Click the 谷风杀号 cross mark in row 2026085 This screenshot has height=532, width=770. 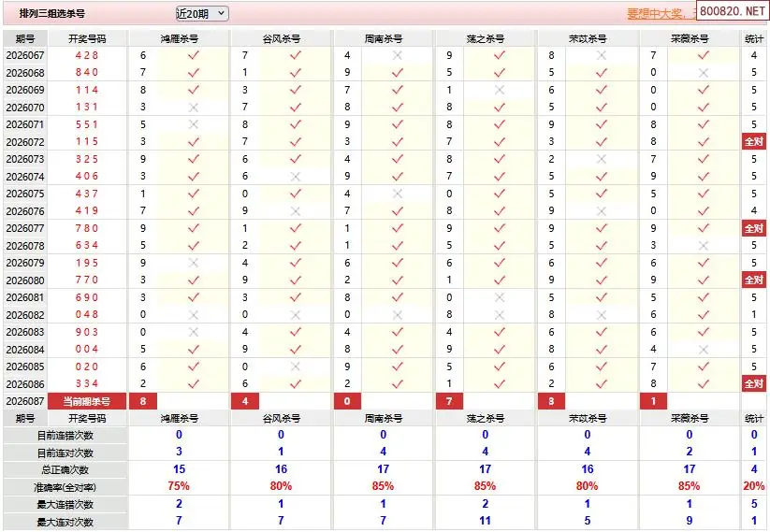[x=296, y=367]
